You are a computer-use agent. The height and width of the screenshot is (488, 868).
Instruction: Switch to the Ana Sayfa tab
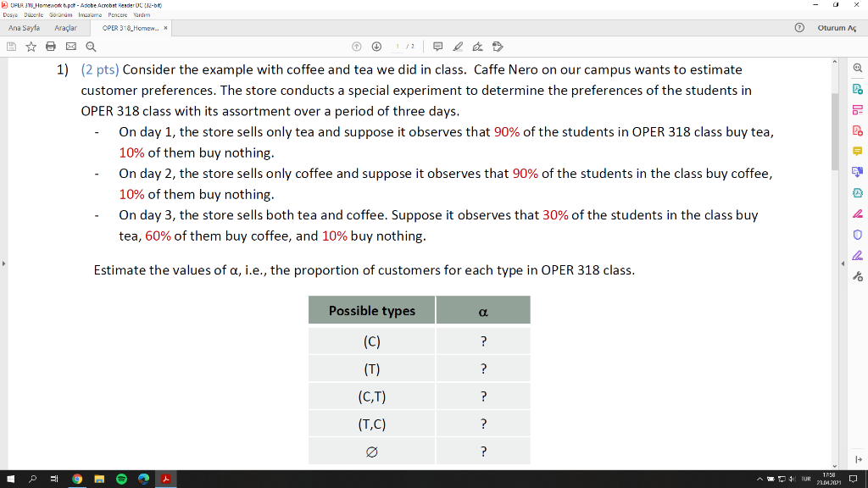(x=24, y=28)
